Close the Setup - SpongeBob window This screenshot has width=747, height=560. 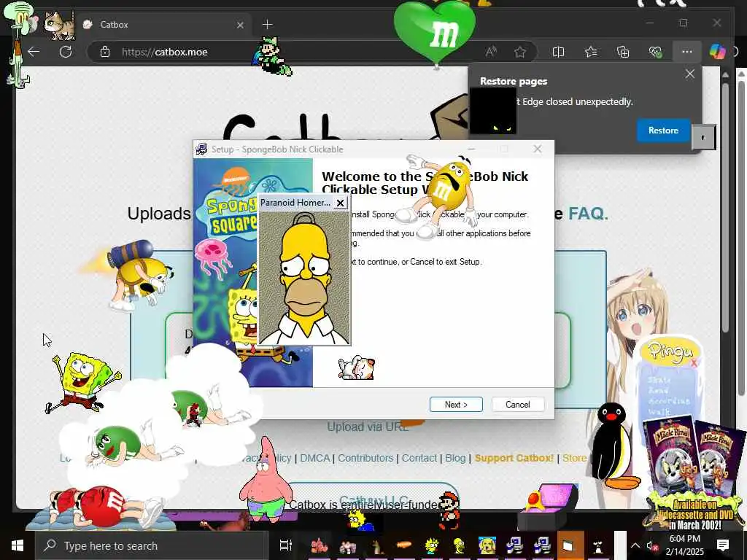[538, 149]
